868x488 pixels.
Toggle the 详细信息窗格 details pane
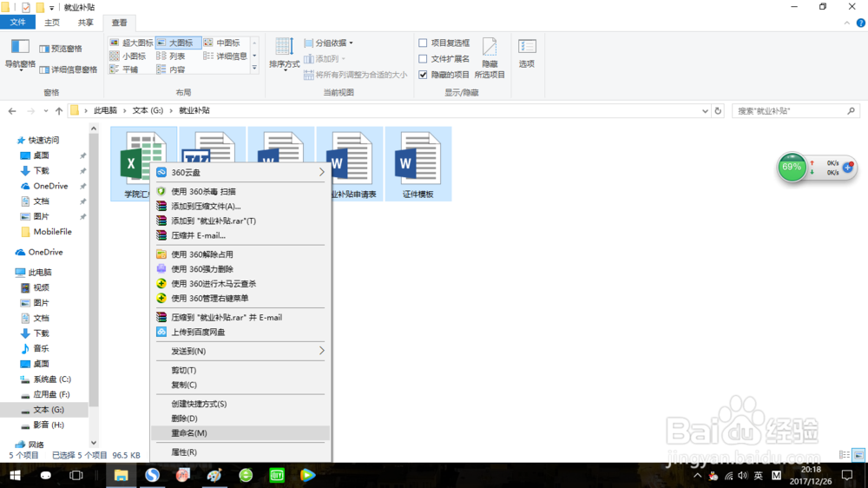pos(68,69)
